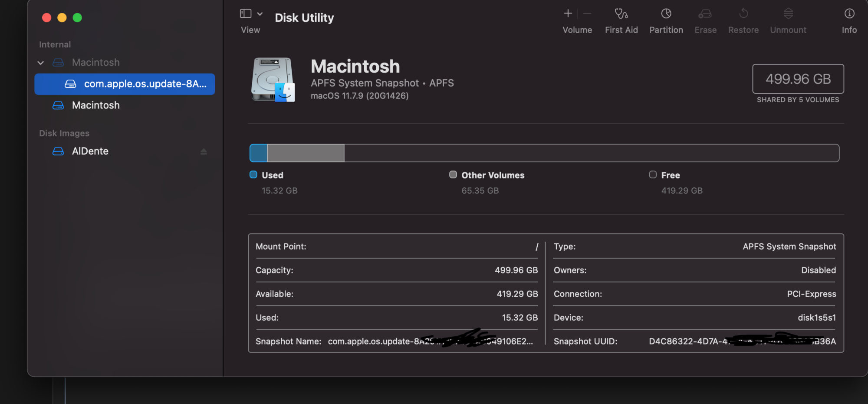This screenshot has width=868, height=404.
Task: Open the View options dropdown chevron
Action: point(260,14)
